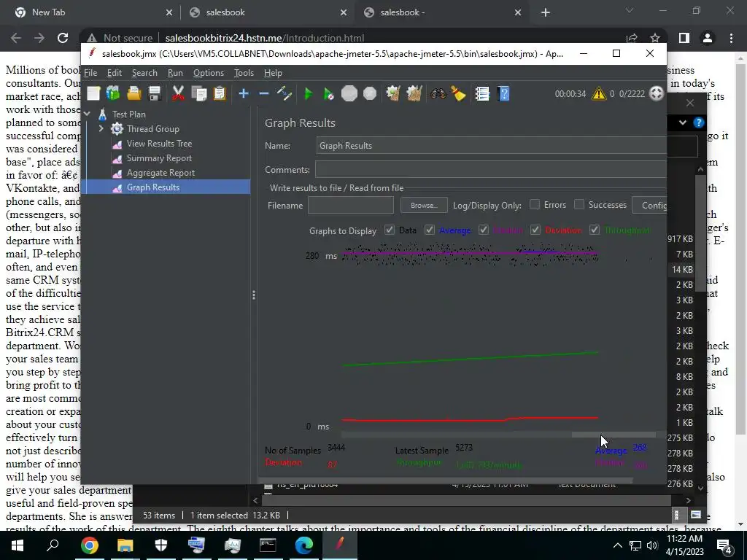Click the Paste clipboard icon
Image resolution: width=747 pixels, height=560 pixels.
(220, 93)
